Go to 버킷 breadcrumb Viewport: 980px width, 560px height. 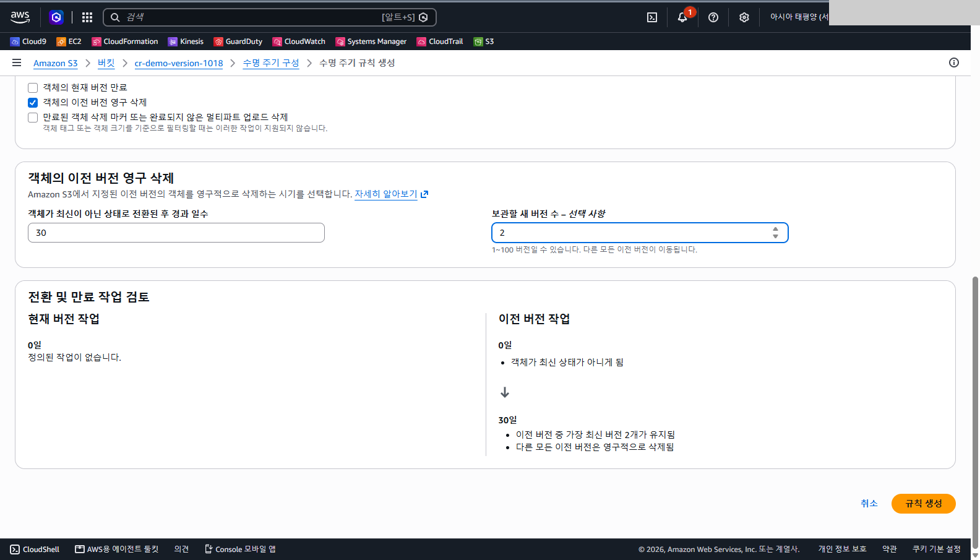106,63
